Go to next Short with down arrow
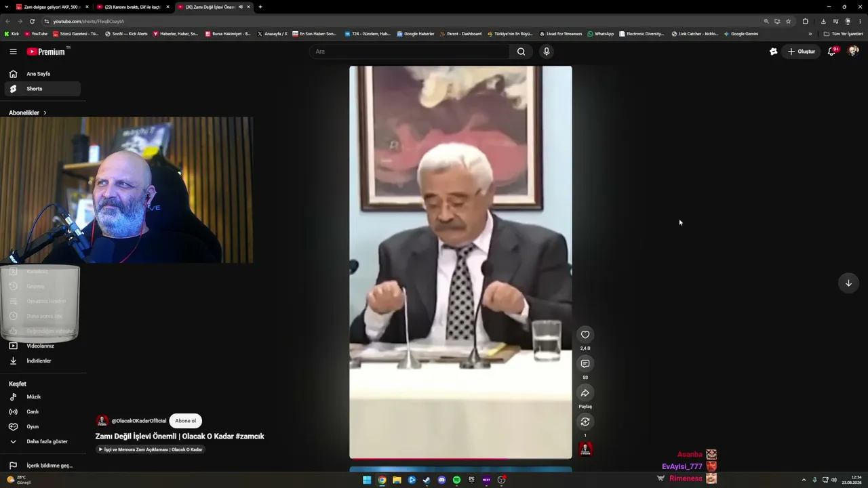The width and height of the screenshot is (868, 488). [848, 283]
